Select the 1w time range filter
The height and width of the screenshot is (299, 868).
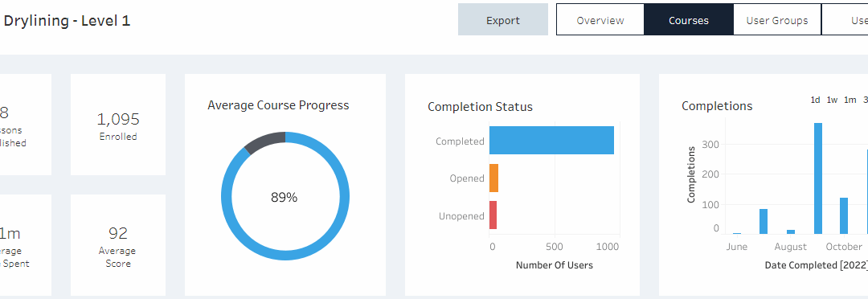832,100
